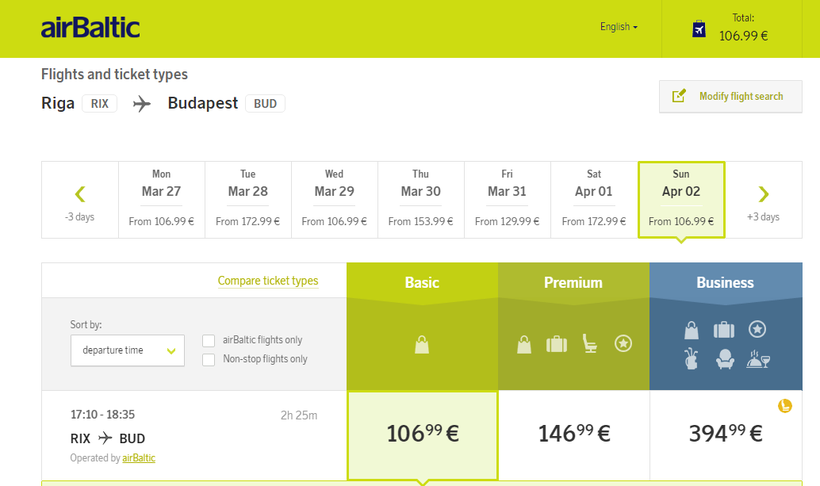Open the cart icon beside Total

[699, 29]
